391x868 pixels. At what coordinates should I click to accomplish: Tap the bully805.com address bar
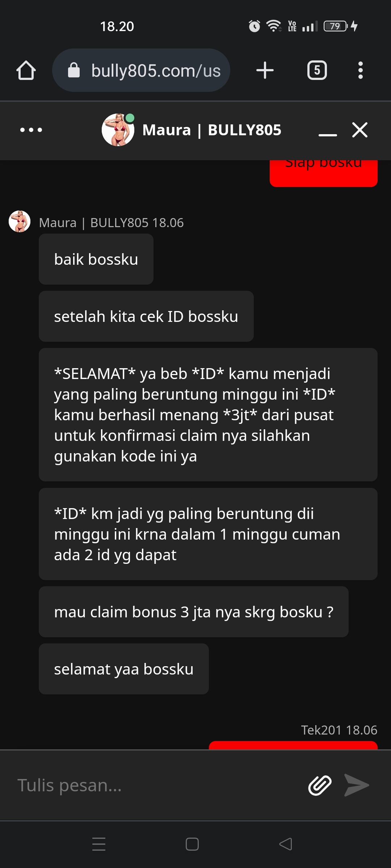coord(141,70)
